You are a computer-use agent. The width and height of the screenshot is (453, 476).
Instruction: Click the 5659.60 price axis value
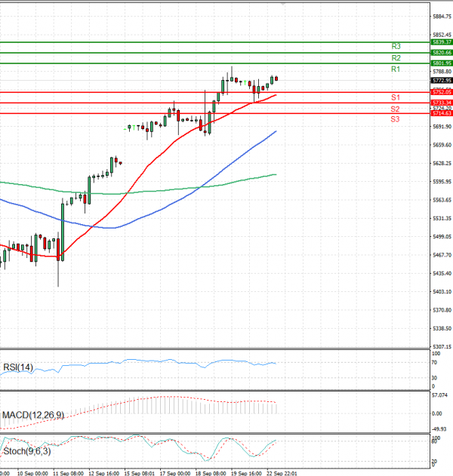(442, 145)
